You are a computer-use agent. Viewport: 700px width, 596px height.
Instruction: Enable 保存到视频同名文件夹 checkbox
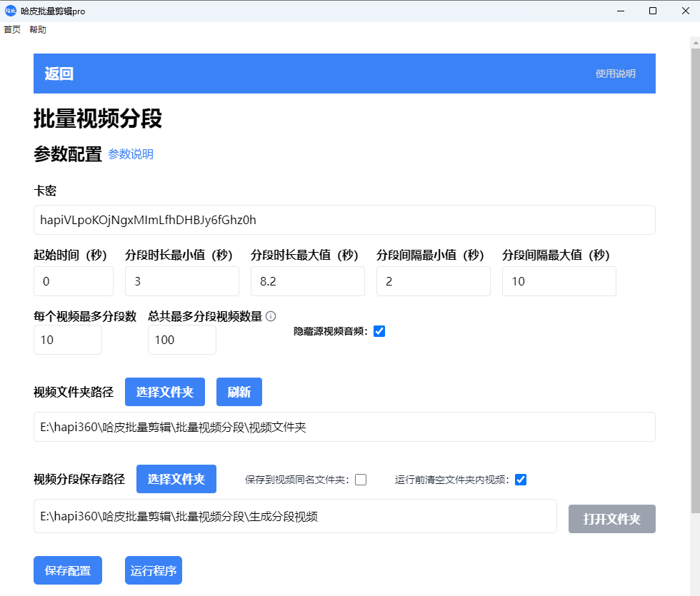[361, 480]
